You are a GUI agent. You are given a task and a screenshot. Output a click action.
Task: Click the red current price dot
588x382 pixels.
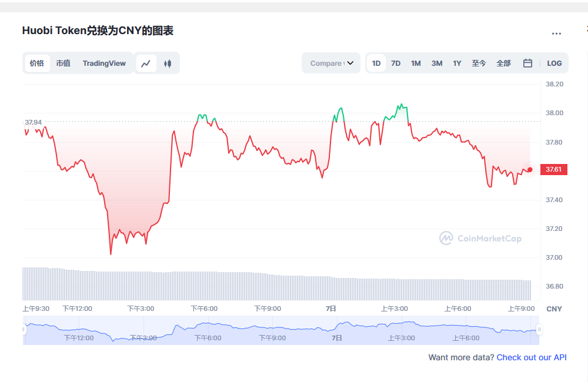click(530, 170)
